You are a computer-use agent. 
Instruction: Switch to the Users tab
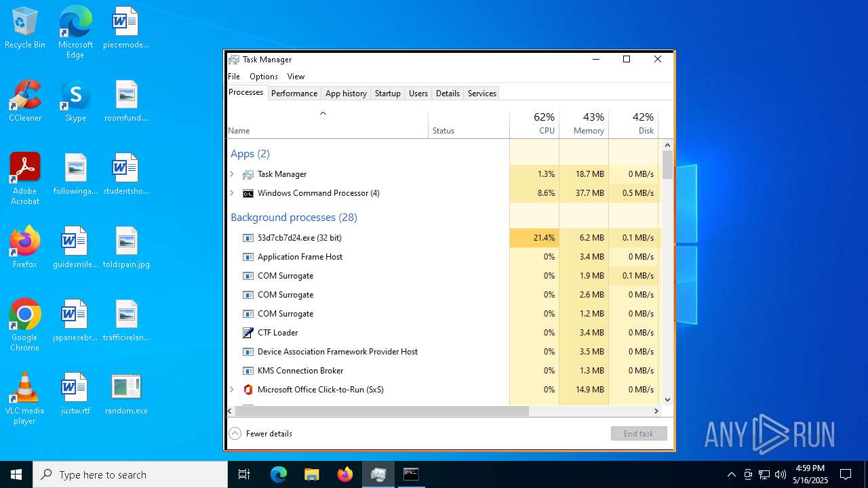[418, 94]
